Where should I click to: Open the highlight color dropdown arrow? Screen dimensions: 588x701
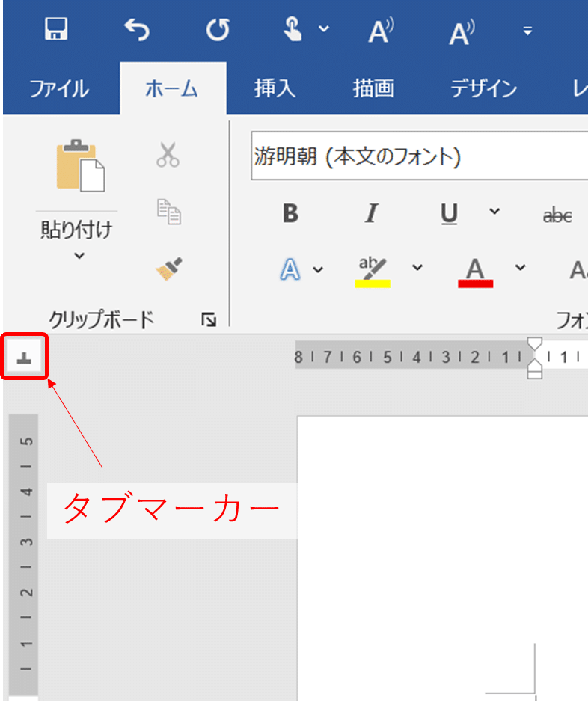pyautogui.click(x=417, y=268)
